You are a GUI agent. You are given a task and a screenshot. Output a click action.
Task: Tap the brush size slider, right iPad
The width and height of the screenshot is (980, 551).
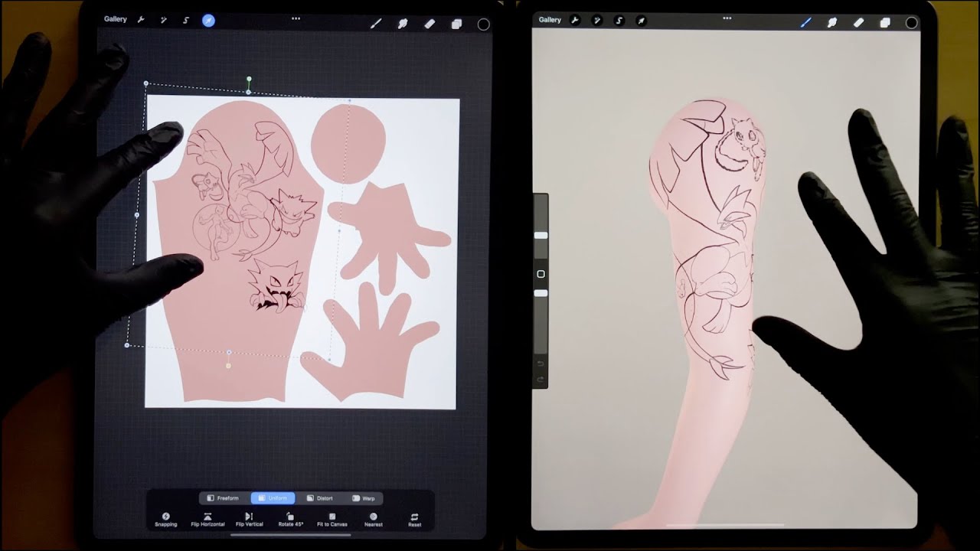[541, 235]
